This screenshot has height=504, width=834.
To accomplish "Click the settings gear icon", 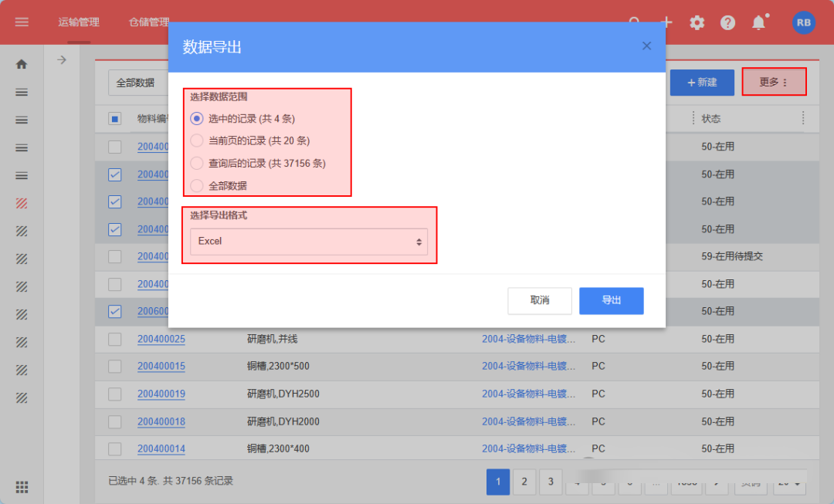I will (x=697, y=22).
